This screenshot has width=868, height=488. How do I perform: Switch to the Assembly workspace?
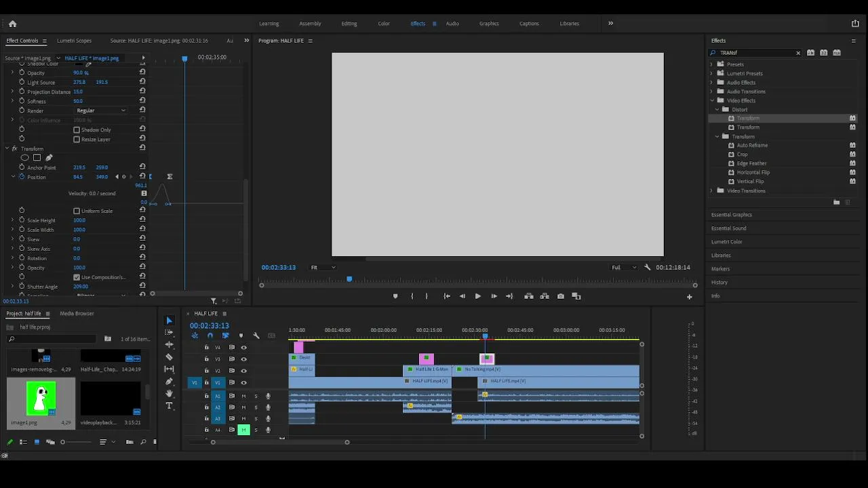(310, 24)
